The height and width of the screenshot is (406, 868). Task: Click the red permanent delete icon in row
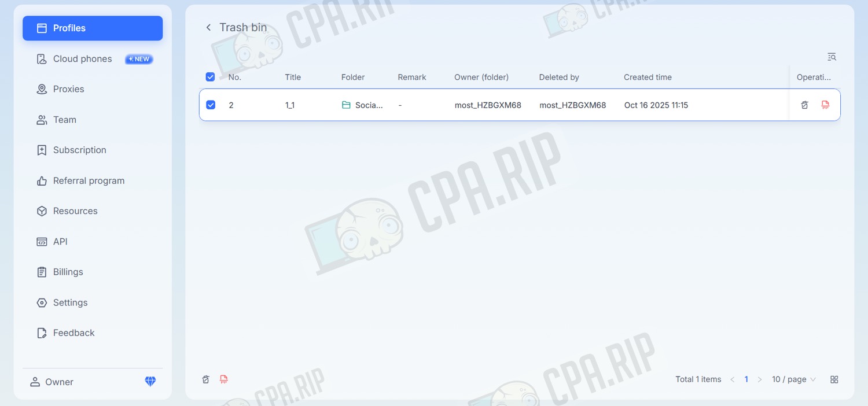(x=825, y=105)
